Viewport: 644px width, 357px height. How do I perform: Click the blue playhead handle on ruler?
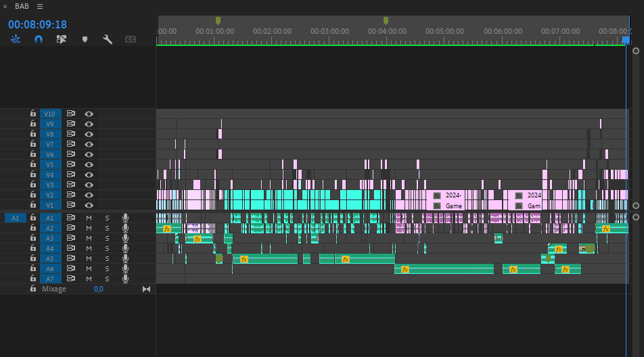(626, 40)
